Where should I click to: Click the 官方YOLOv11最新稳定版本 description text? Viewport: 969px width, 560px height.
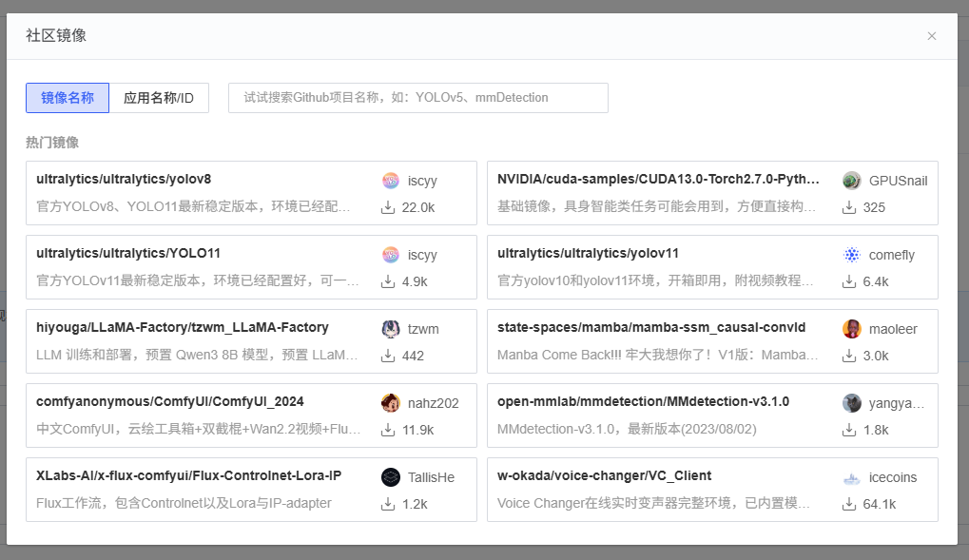coord(198,280)
